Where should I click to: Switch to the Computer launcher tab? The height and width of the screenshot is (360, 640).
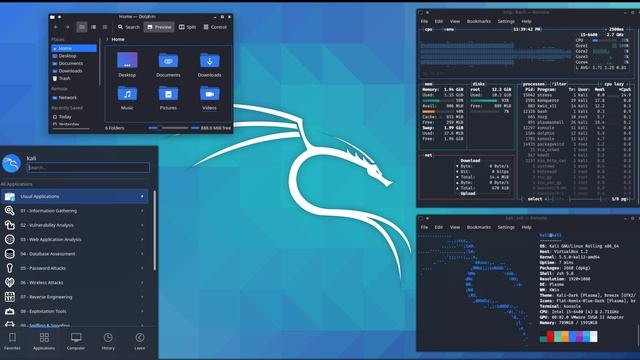coord(76,341)
